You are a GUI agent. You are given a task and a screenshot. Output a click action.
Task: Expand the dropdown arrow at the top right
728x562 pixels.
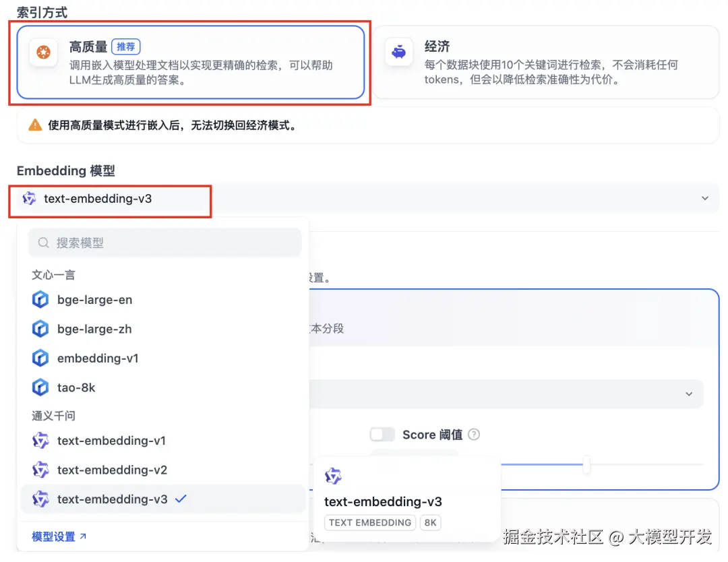(705, 198)
